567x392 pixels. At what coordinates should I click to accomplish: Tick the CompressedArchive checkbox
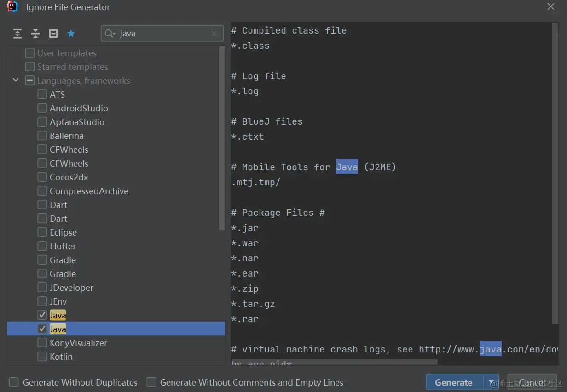click(42, 191)
